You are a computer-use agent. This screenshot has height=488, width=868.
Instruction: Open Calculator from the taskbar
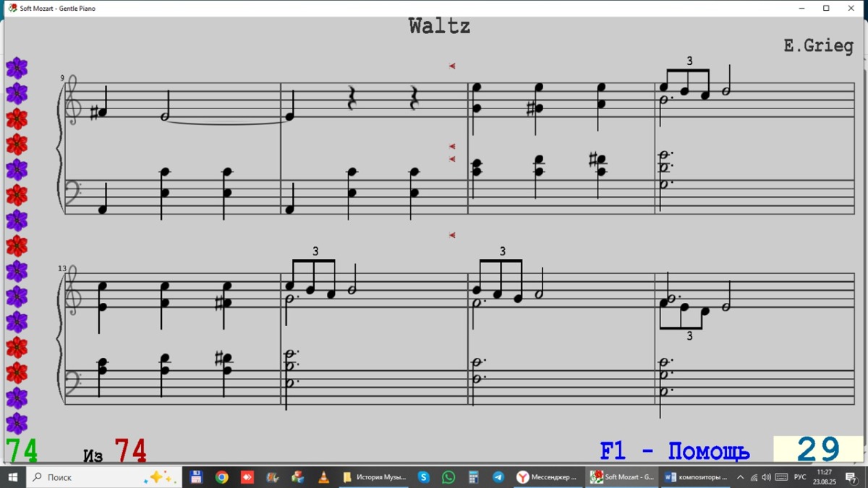474,477
